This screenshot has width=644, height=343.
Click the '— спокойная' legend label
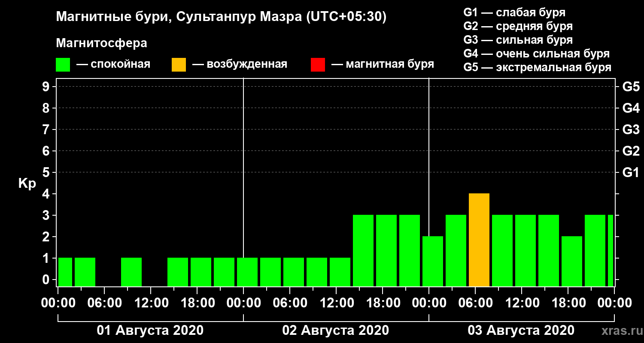[113, 65]
